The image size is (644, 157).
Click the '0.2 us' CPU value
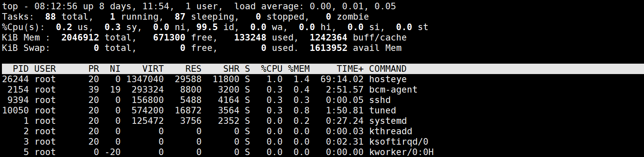(72, 27)
